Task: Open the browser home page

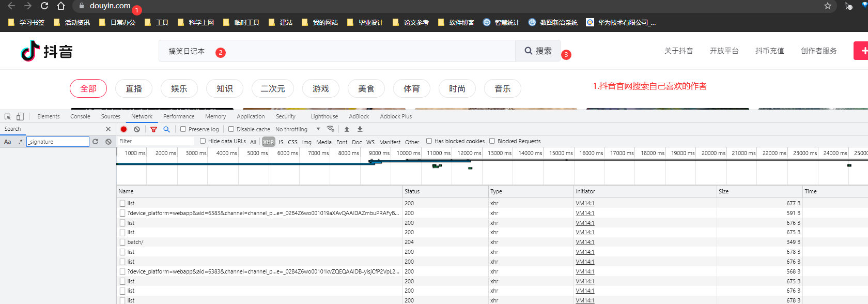Action: tap(61, 6)
